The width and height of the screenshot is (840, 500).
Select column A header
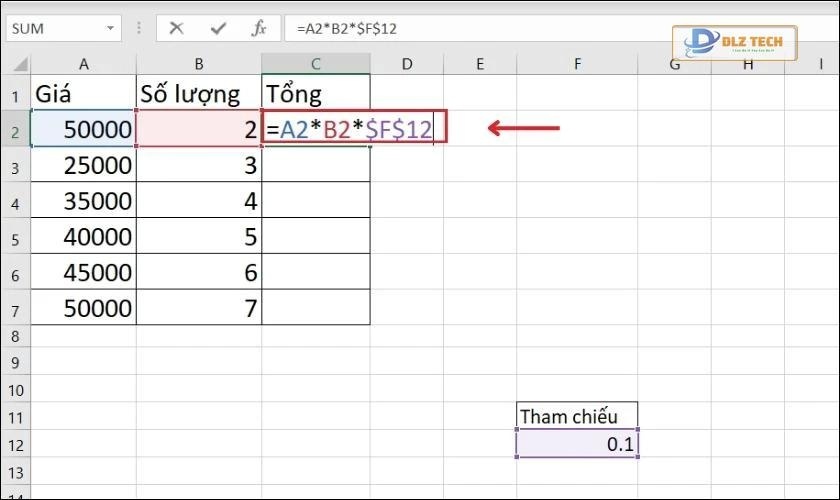pos(84,65)
